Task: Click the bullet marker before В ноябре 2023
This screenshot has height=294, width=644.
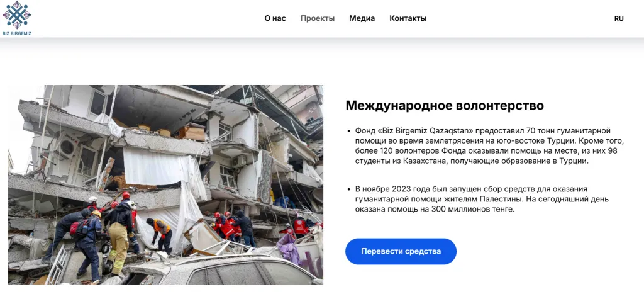Action: pos(348,189)
